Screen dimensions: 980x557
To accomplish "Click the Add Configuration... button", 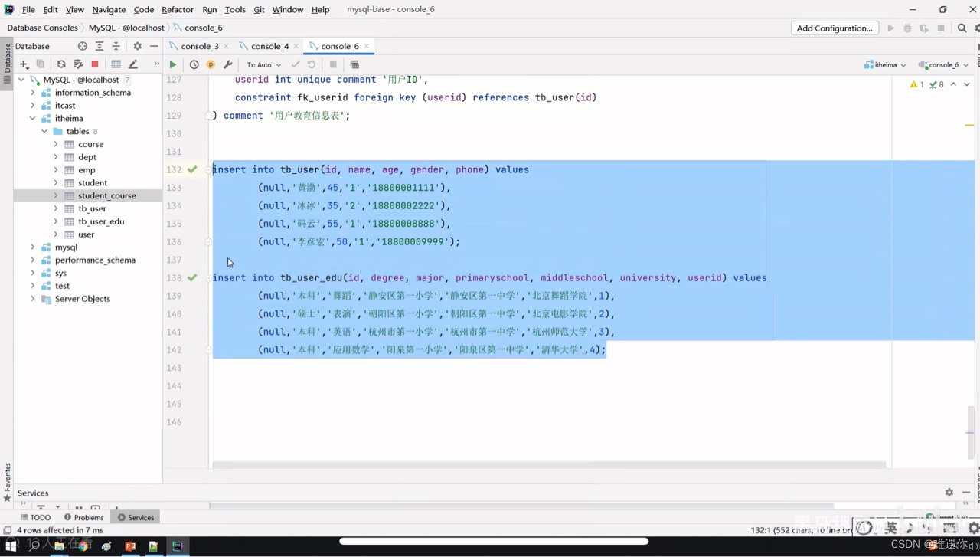I will tap(835, 28).
